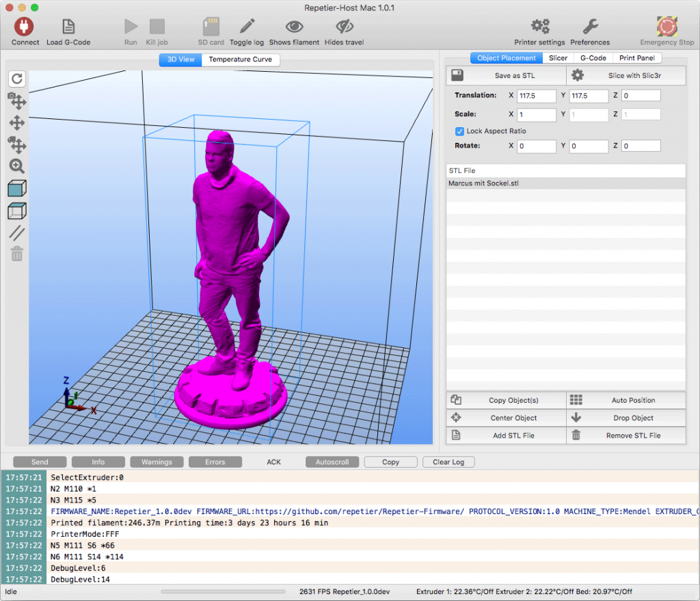Switch to isometric view using the cube icon

click(x=16, y=187)
